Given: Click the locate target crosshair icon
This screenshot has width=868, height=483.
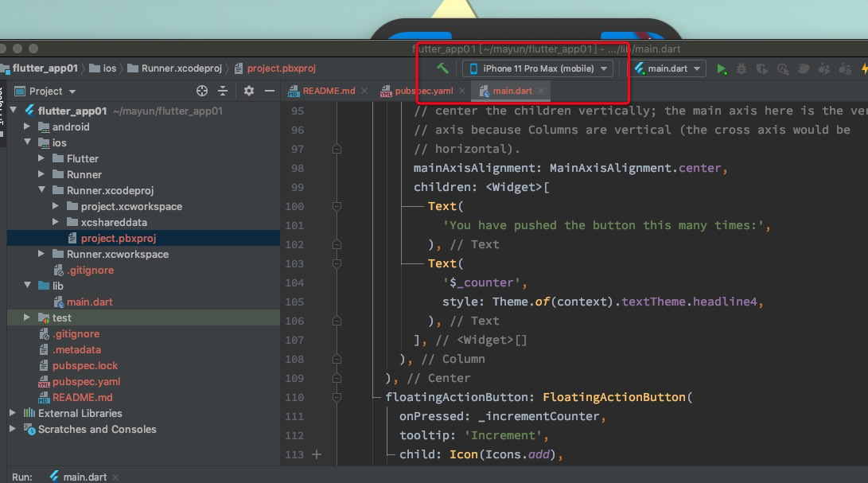Looking at the screenshot, I should coord(202,91).
